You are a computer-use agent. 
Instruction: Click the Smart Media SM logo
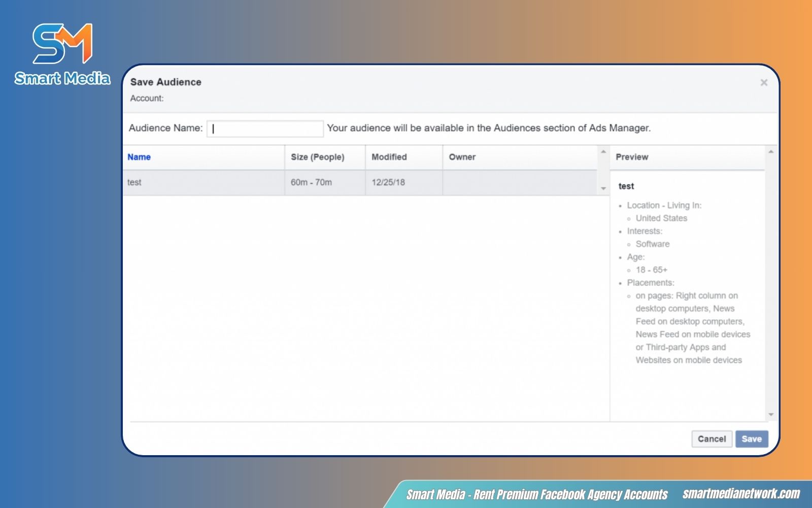62,44
